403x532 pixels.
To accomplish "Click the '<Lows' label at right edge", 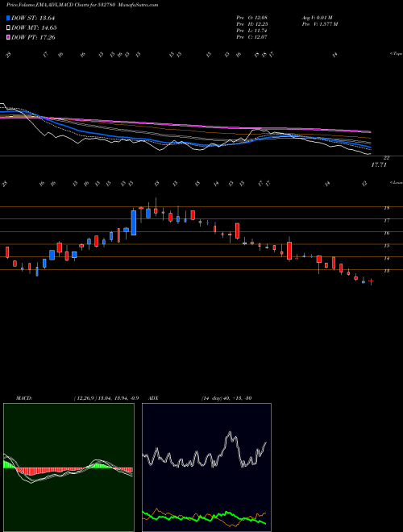I will pyautogui.click(x=396, y=182).
